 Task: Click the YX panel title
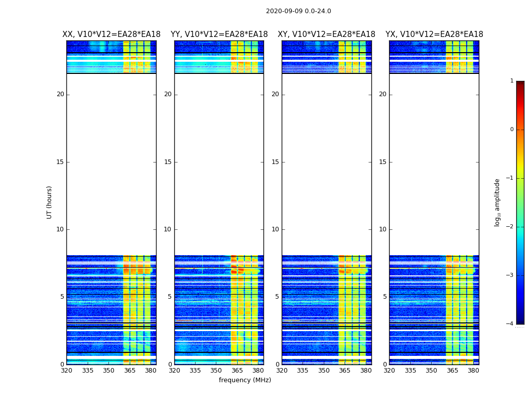[434, 34]
